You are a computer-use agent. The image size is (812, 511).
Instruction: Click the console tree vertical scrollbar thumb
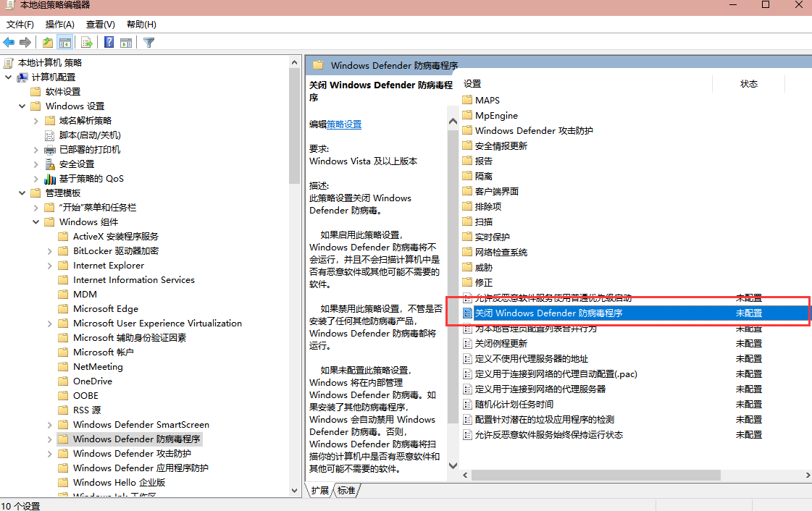[x=294, y=125]
